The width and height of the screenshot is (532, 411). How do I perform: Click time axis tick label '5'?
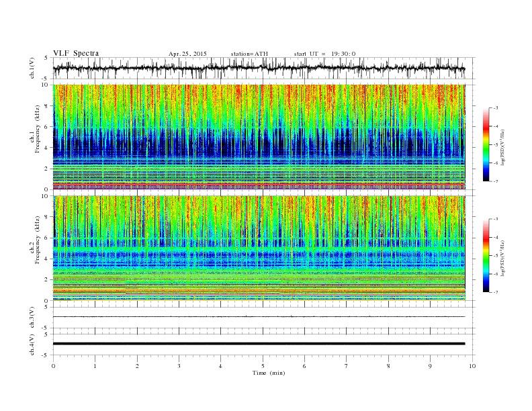coord(263,366)
